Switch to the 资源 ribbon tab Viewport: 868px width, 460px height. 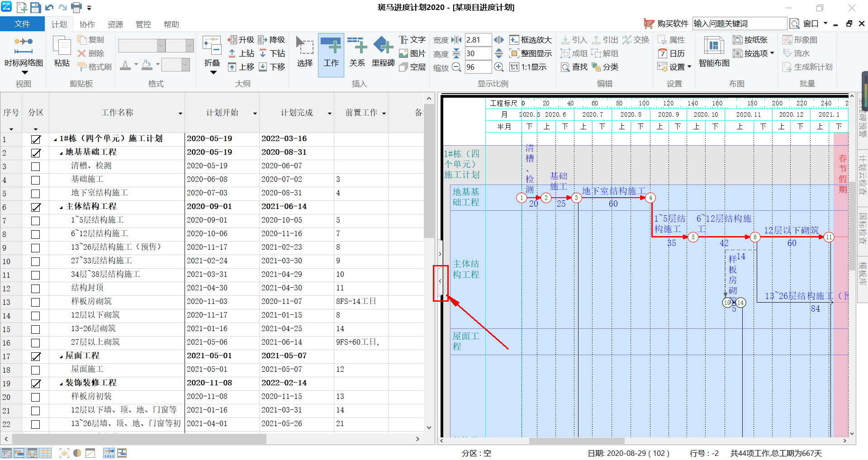click(x=115, y=24)
